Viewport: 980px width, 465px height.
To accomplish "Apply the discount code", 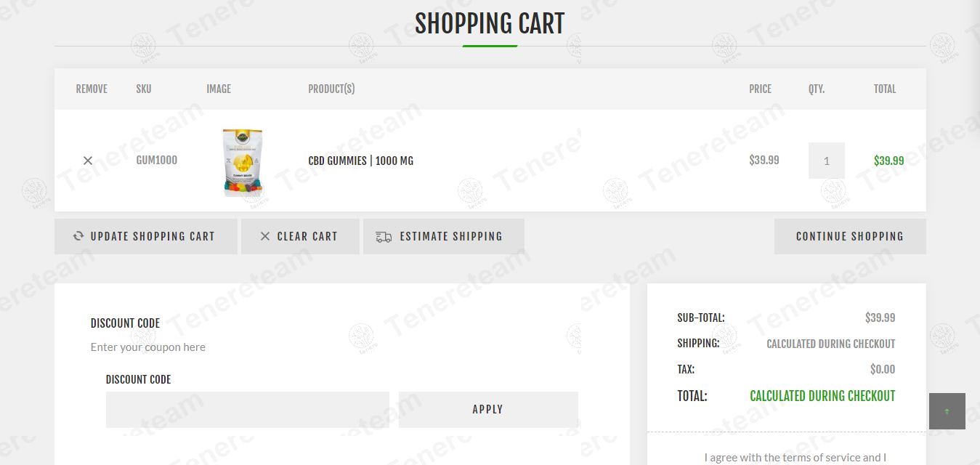I will point(487,410).
